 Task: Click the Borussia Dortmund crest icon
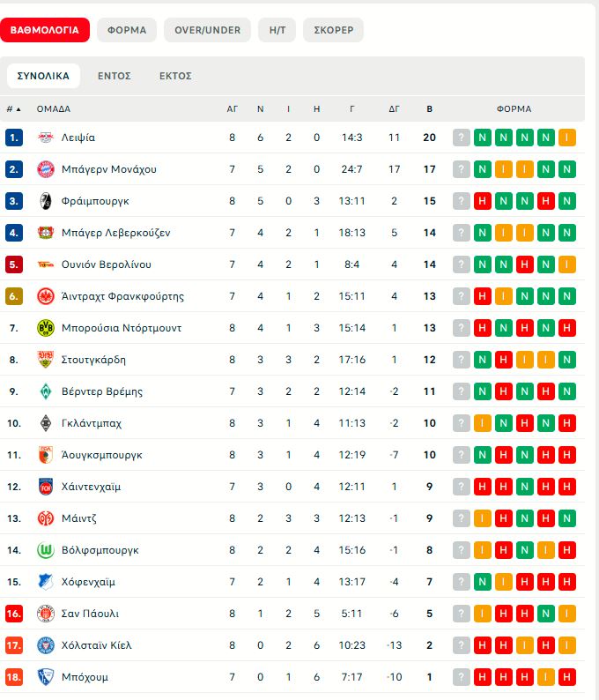click(x=46, y=328)
